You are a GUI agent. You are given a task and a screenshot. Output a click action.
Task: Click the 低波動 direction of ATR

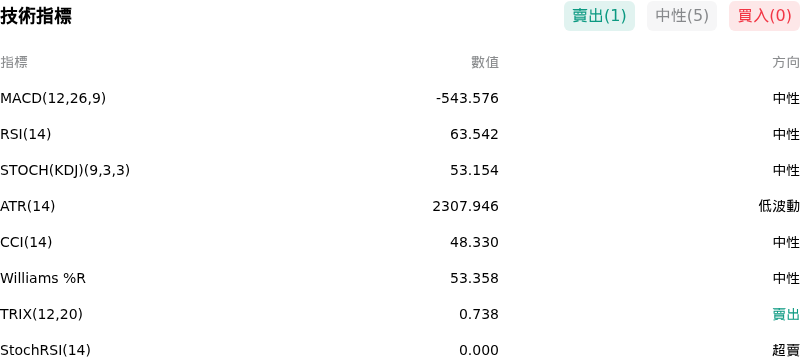click(x=779, y=206)
